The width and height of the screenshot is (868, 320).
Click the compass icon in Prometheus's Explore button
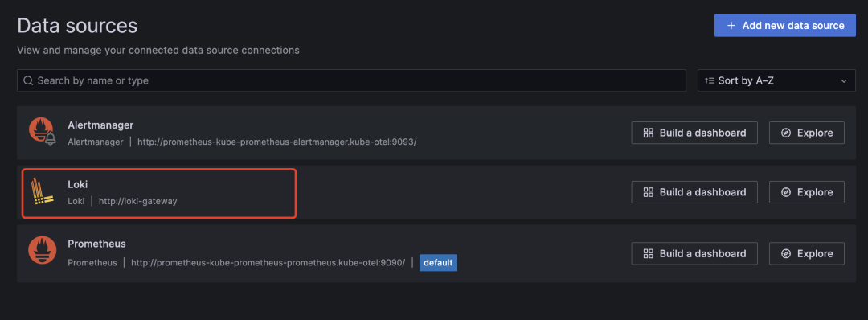785,253
